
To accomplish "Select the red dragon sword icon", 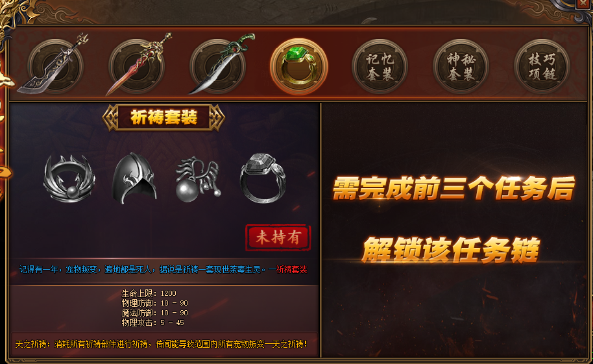I will point(137,66).
